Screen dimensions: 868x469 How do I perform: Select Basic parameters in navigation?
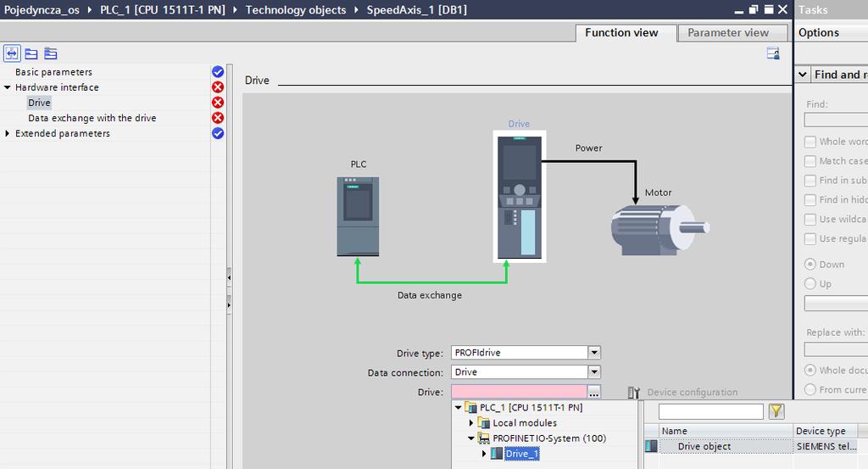coord(53,72)
